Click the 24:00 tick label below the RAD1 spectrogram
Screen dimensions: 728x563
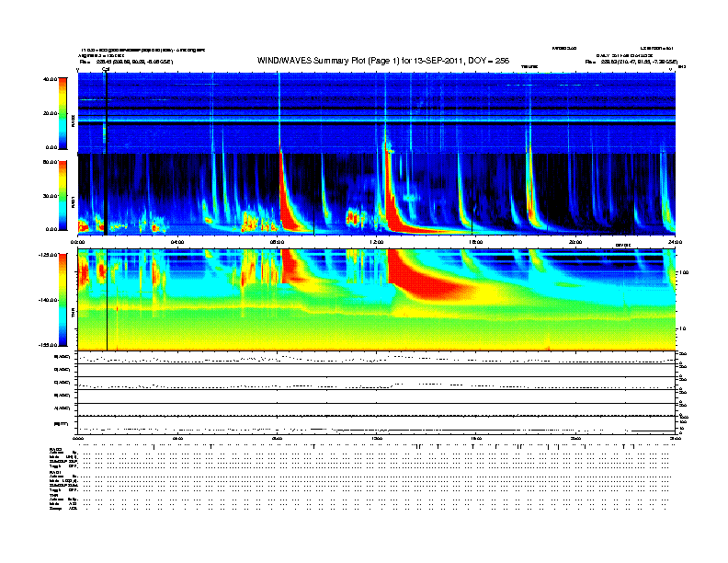pos(675,242)
